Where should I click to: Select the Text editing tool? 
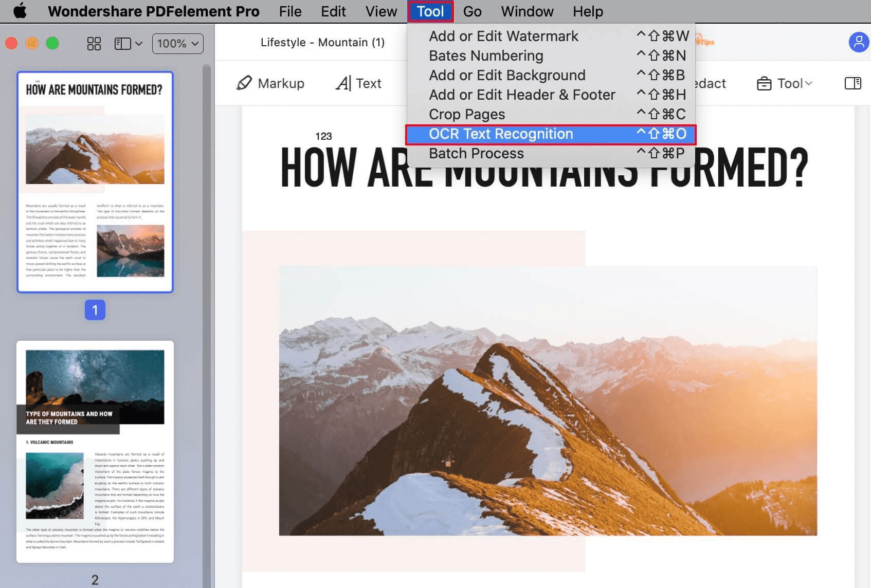358,83
